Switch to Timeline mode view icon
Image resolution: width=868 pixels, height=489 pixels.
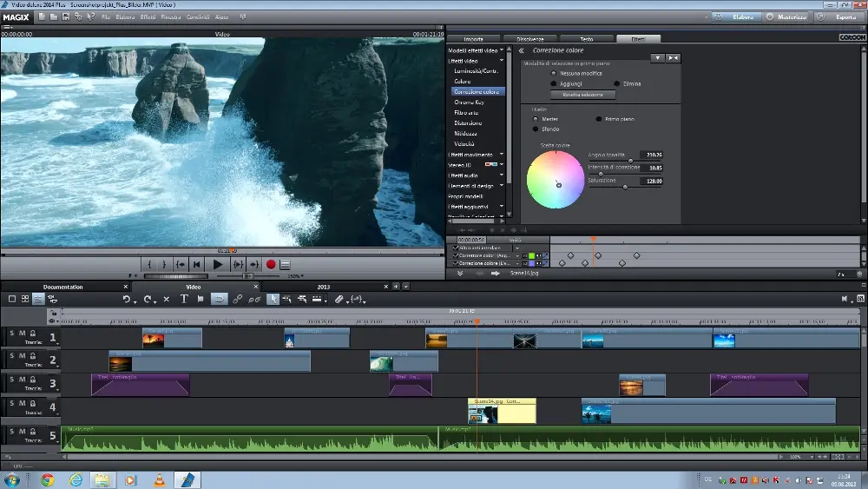pyautogui.click(x=37, y=299)
